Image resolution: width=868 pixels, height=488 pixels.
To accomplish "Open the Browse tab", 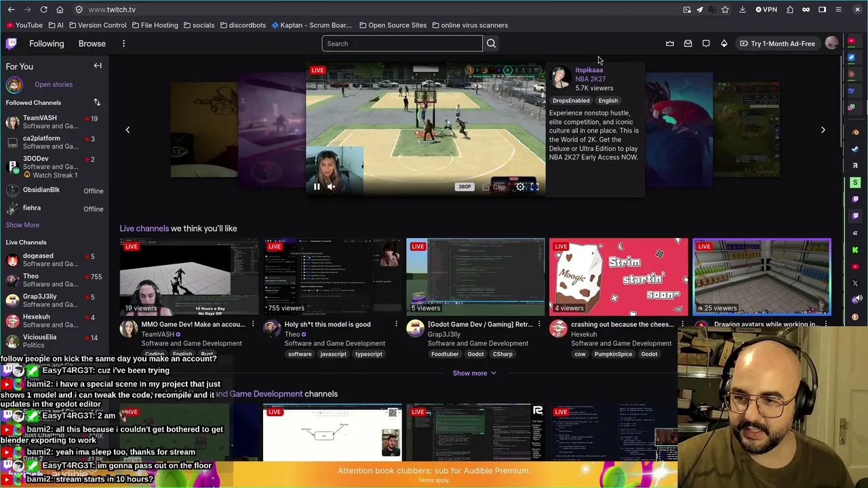I will coord(92,43).
